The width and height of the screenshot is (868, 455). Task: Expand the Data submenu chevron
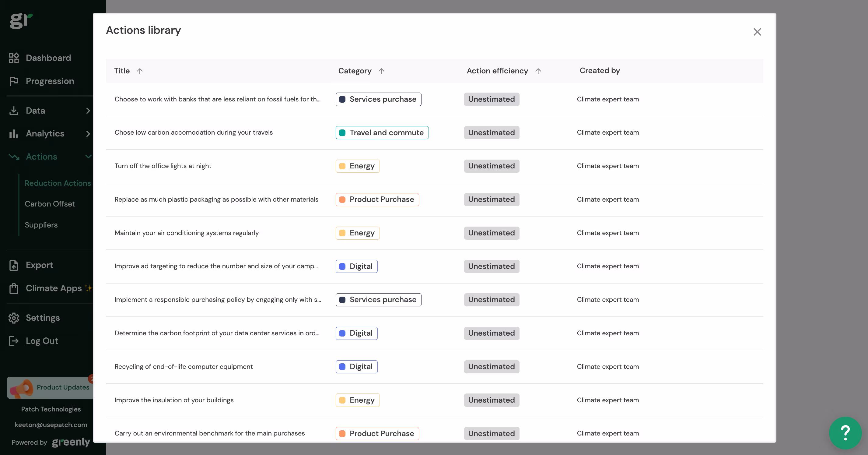[88, 110]
